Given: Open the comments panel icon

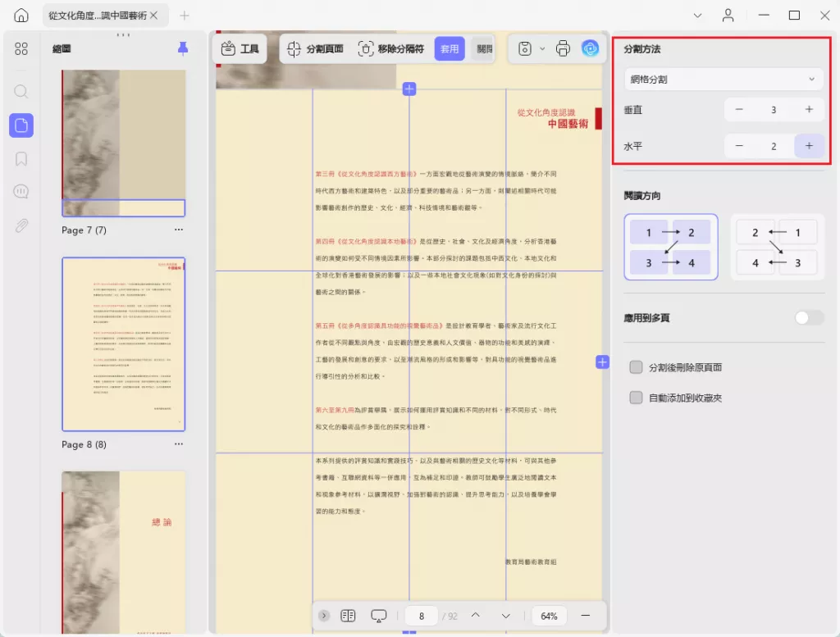Looking at the screenshot, I should click(21, 192).
